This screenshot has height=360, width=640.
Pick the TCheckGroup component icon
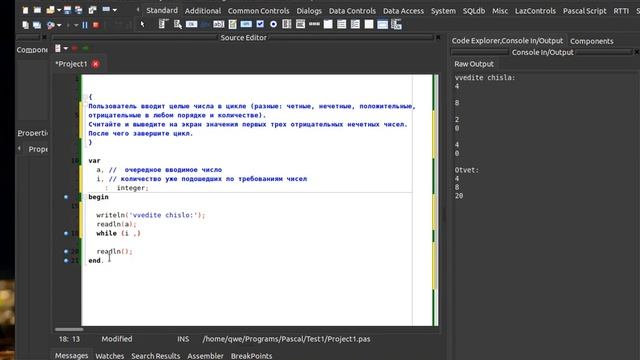(x=355, y=24)
